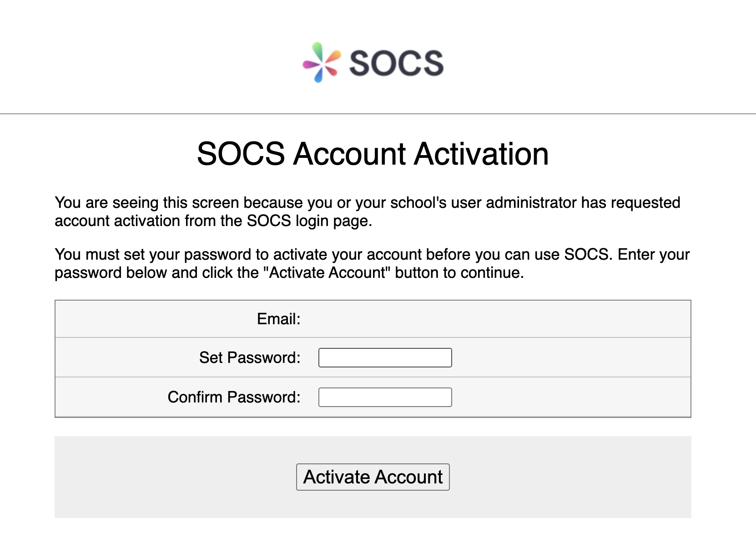The height and width of the screenshot is (553, 756).
Task: Select the Set Password label
Action: point(249,357)
